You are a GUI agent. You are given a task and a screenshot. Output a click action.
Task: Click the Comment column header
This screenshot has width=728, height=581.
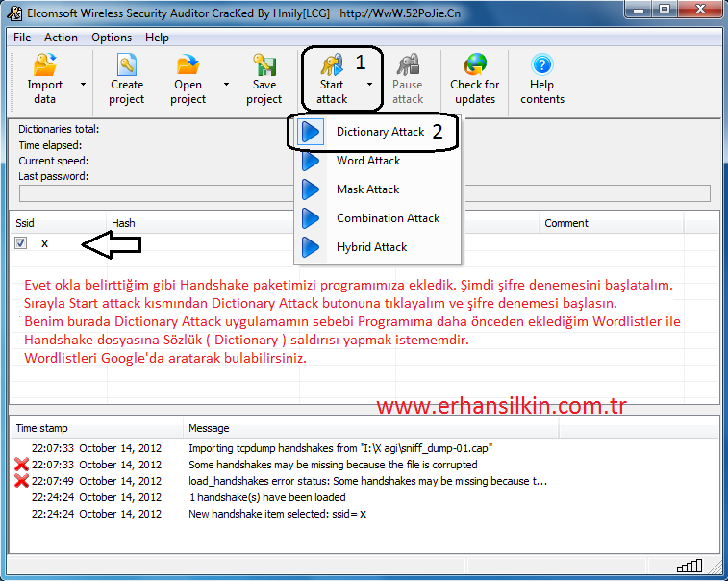612,223
